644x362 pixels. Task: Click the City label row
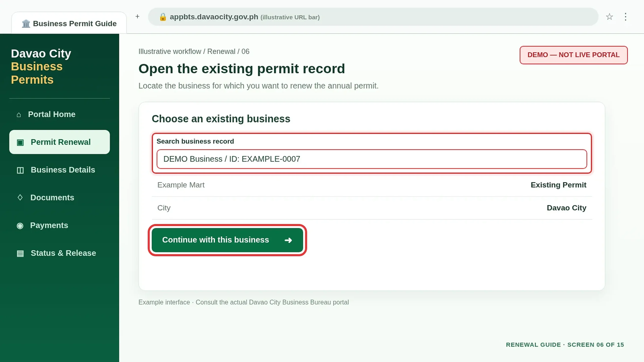point(372,208)
